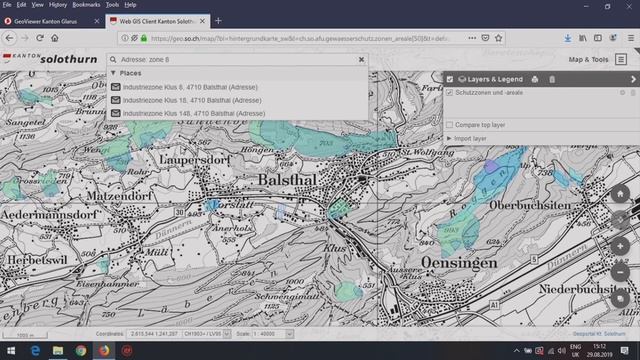This screenshot has width=640, height=360.
Task: Select result Industriezone Klus 18, 4710 Balsthal
Action: pos(237,100)
